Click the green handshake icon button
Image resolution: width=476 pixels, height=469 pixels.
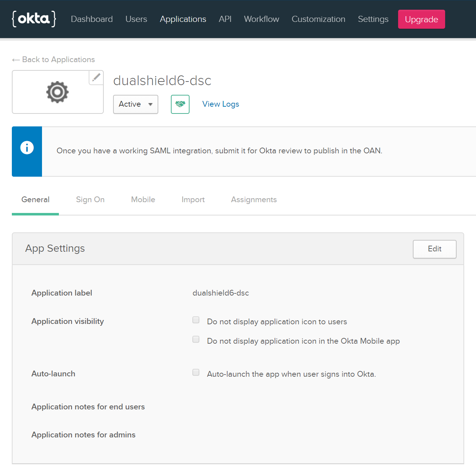pyautogui.click(x=180, y=104)
